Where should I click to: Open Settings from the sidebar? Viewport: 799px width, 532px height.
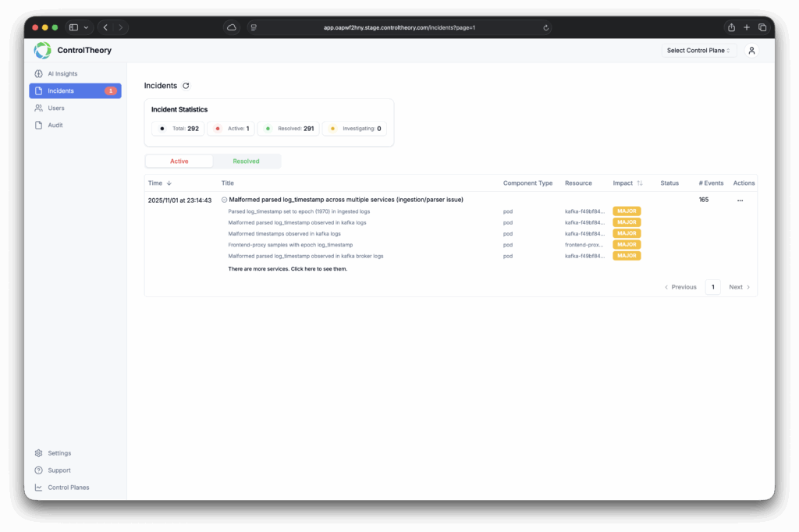(x=59, y=453)
